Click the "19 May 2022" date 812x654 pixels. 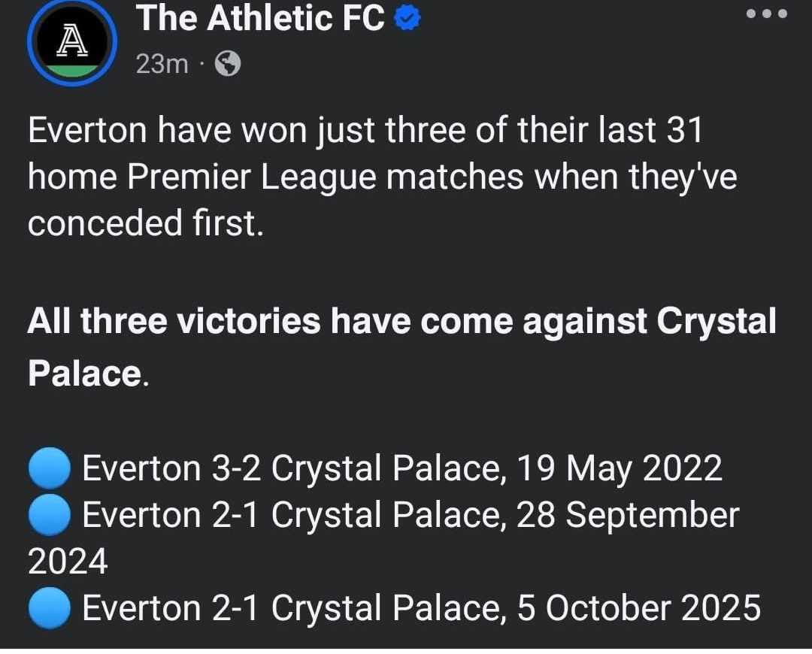pyautogui.click(x=619, y=468)
